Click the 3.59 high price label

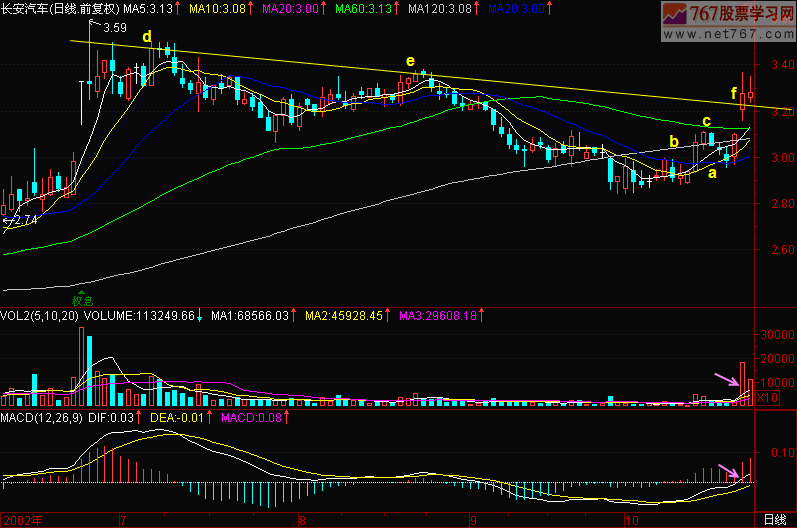point(115,28)
